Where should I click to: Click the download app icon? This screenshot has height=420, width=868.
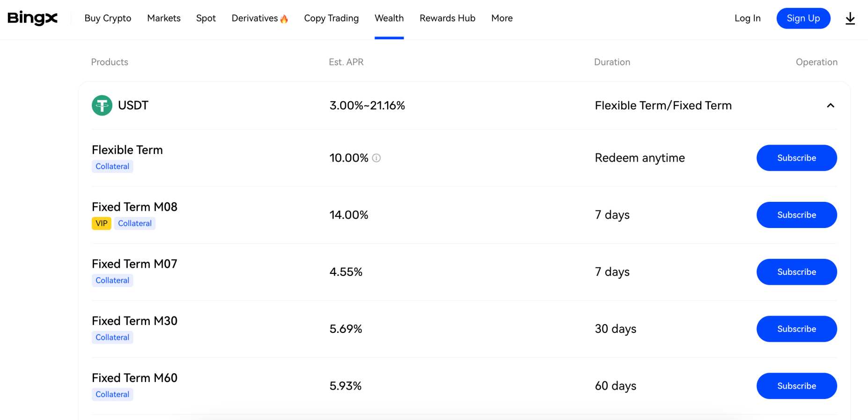(x=850, y=18)
